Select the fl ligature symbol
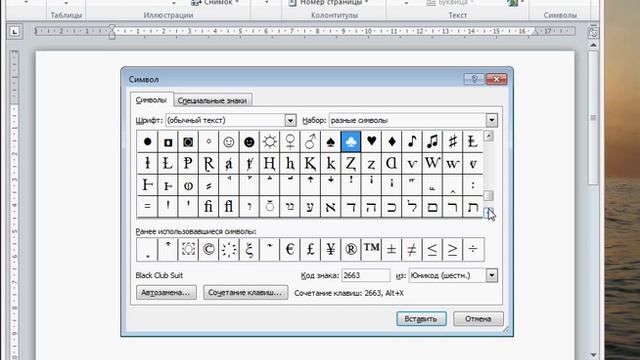The height and width of the screenshot is (360, 640). pyautogui.click(x=229, y=206)
